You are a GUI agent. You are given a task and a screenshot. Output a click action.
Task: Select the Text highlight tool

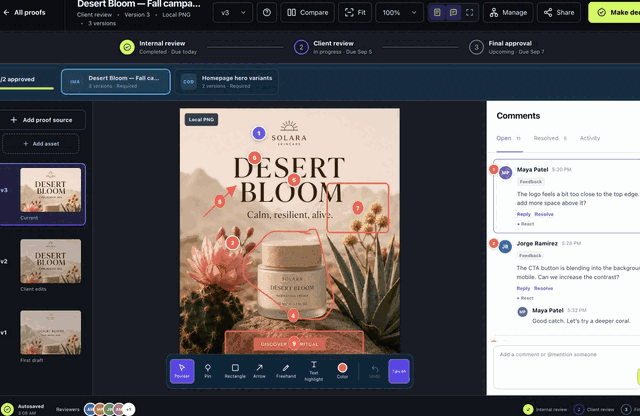coord(313,371)
